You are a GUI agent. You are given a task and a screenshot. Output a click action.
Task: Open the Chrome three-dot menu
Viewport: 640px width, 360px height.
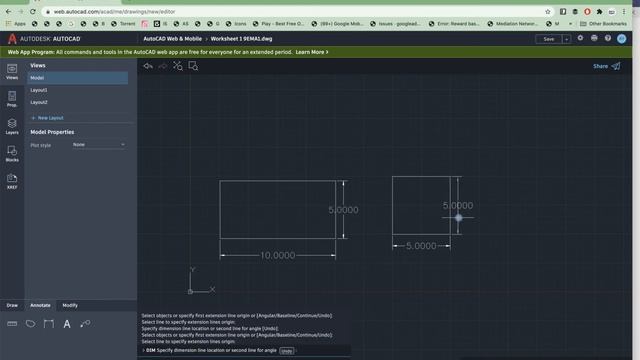(x=624, y=12)
